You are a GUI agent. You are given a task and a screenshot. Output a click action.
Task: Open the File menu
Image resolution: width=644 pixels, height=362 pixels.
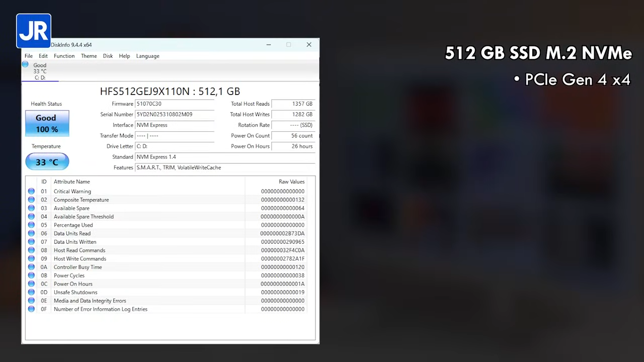point(28,56)
